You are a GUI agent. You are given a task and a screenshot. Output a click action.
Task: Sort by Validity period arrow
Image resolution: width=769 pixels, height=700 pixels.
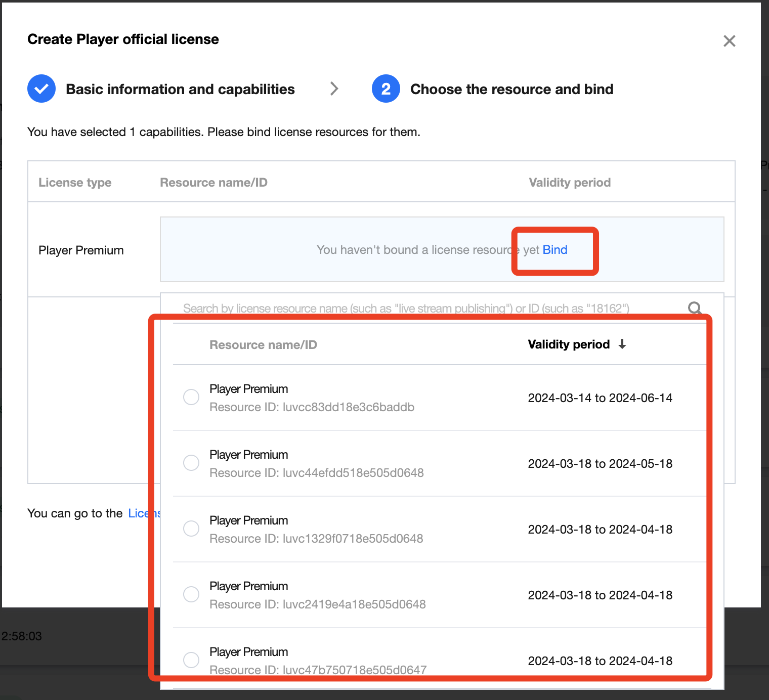pyautogui.click(x=622, y=344)
